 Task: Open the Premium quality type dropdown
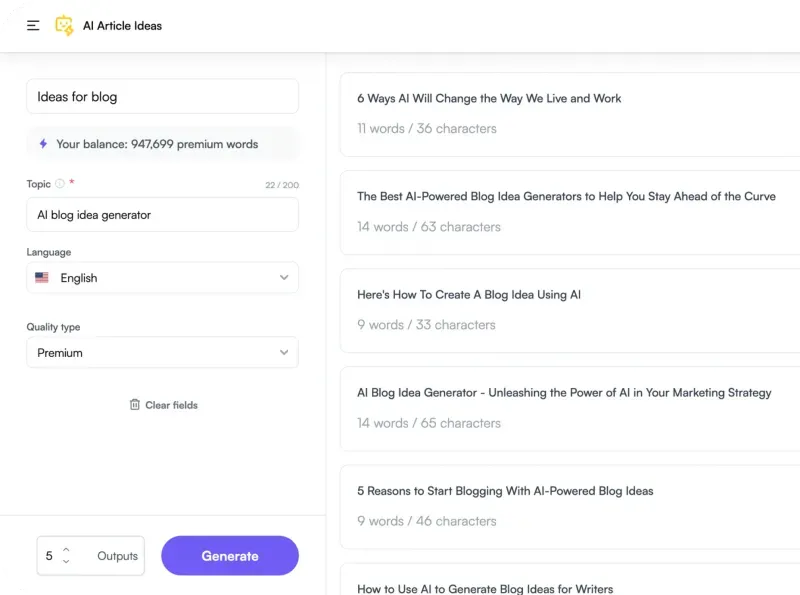click(x=162, y=352)
